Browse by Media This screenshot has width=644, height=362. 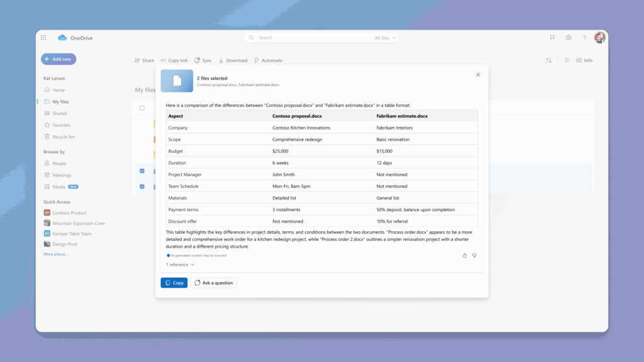coord(61,187)
